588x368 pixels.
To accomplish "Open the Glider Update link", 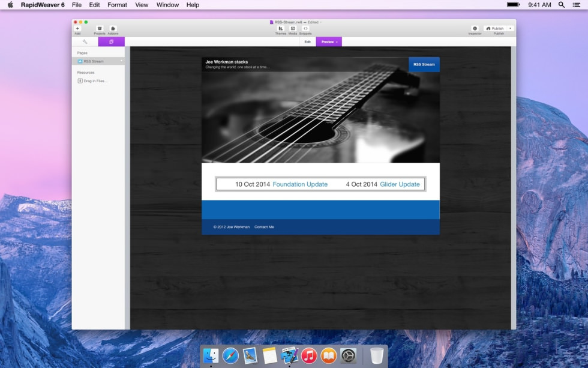I will [x=400, y=184].
